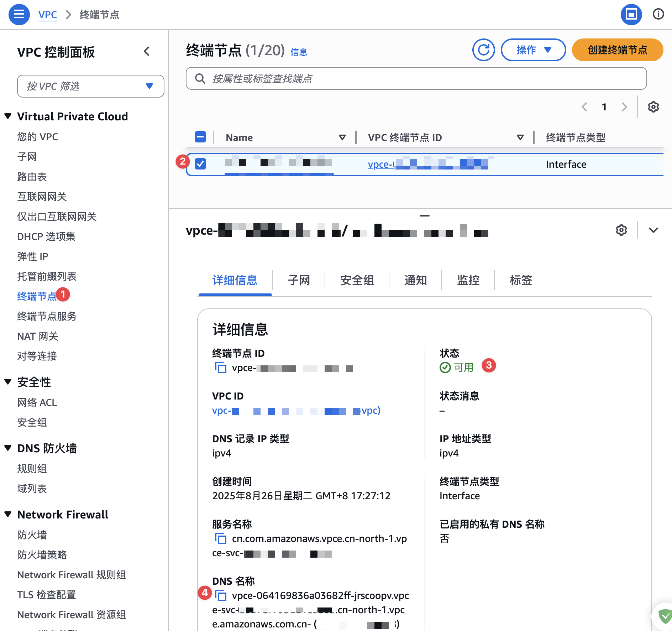Screen dimensions: 672x631
Task: Open Network Firewall 资源组 in sidebar
Action: point(72,615)
